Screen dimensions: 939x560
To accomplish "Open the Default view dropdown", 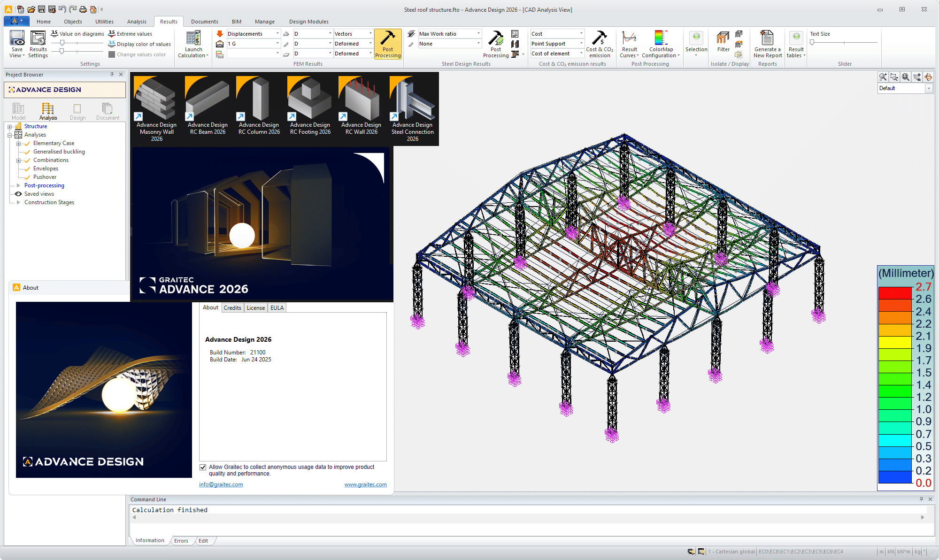I will point(929,88).
